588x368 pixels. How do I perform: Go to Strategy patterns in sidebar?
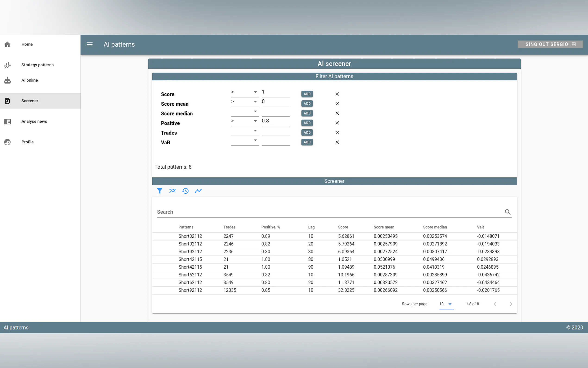tap(38, 65)
